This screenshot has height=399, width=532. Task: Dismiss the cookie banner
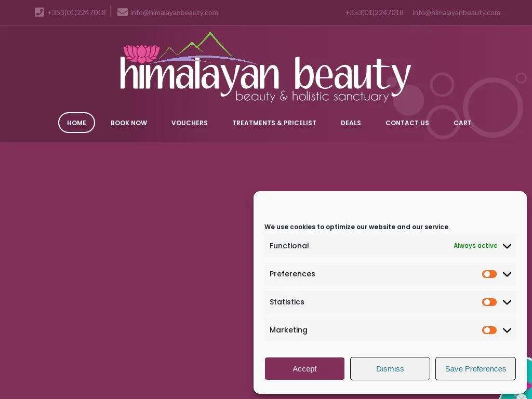click(390, 369)
